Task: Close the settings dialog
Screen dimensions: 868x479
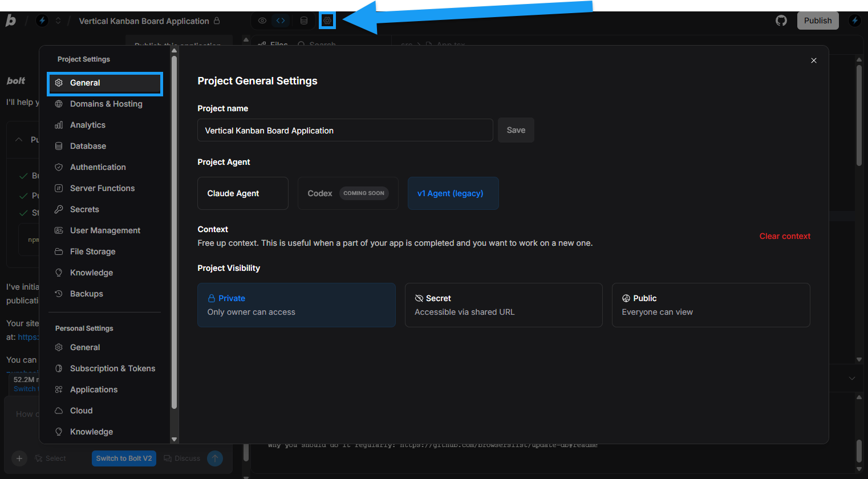Action: coord(814,60)
